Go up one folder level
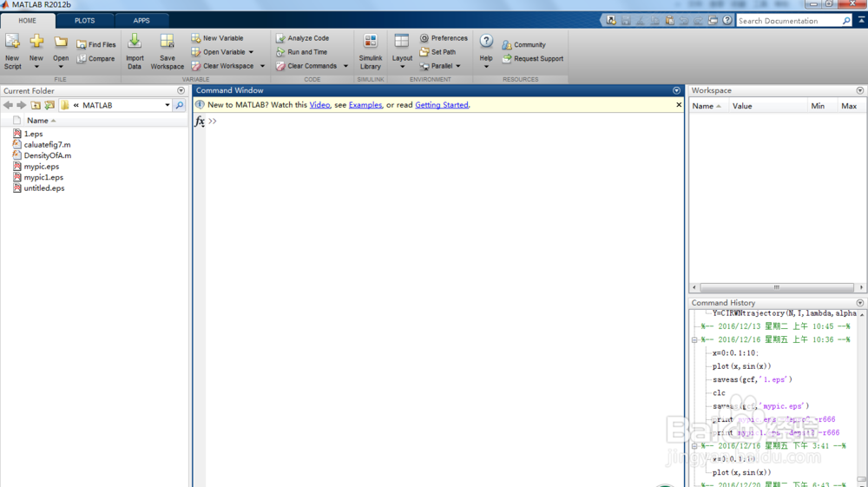868x487 pixels. pyautogui.click(x=36, y=105)
